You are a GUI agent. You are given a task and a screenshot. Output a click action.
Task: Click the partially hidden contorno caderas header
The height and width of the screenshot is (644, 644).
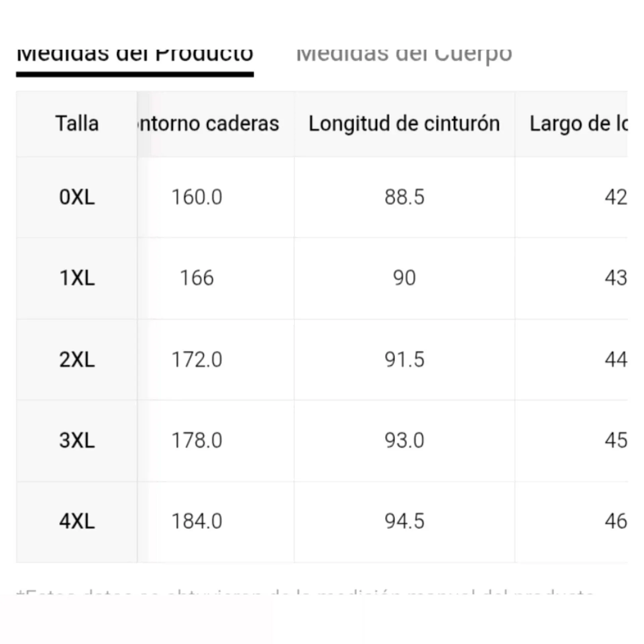209,123
